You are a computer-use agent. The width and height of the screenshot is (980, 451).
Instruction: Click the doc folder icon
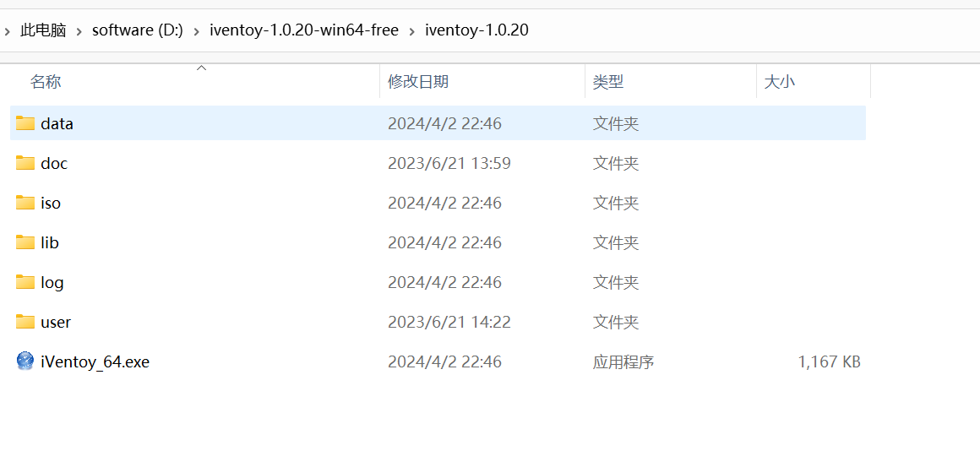click(x=25, y=163)
